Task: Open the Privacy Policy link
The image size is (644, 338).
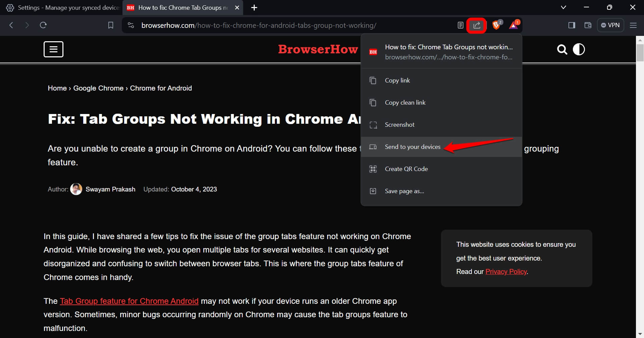Action: point(506,272)
